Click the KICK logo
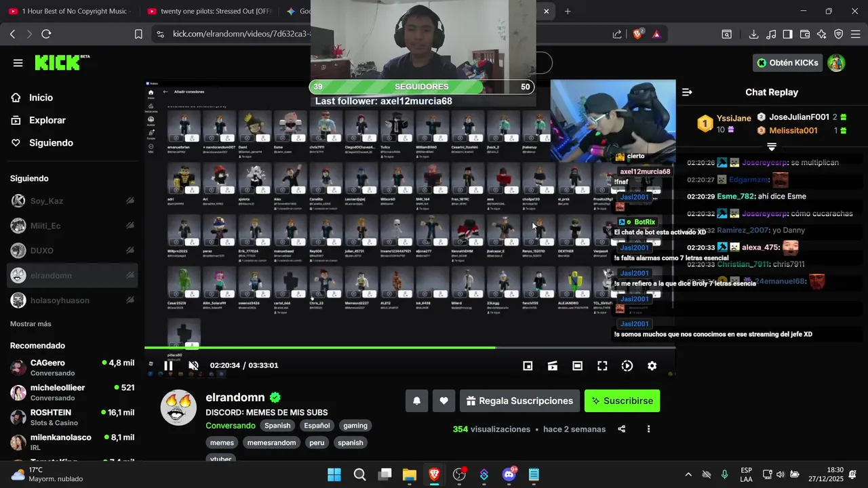 (x=62, y=62)
